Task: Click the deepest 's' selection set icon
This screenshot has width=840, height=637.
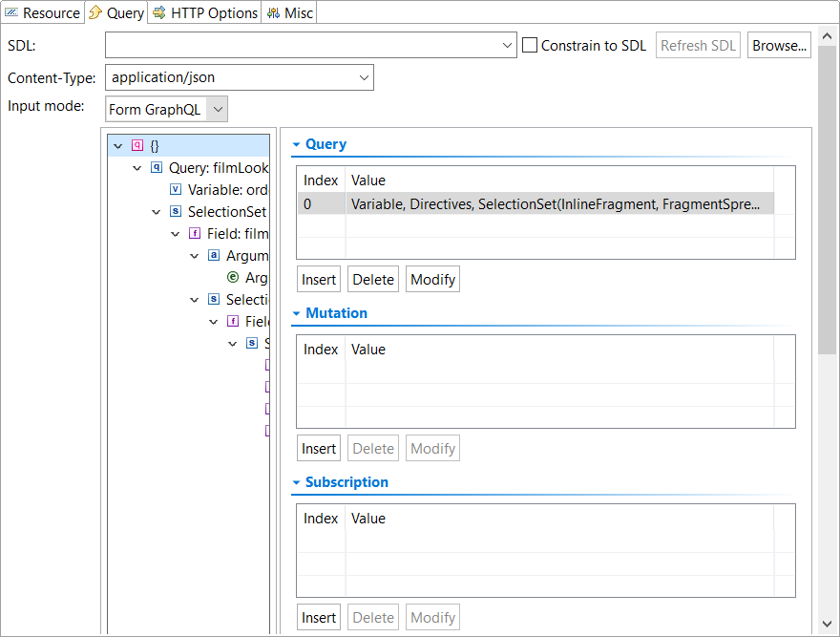Action: (252, 343)
